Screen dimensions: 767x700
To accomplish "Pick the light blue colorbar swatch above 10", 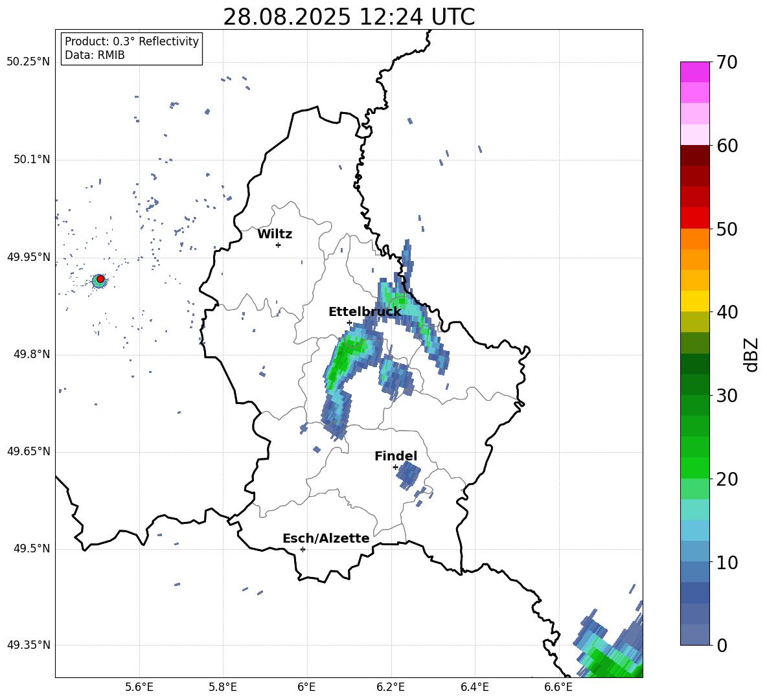I will pos(694,551).
